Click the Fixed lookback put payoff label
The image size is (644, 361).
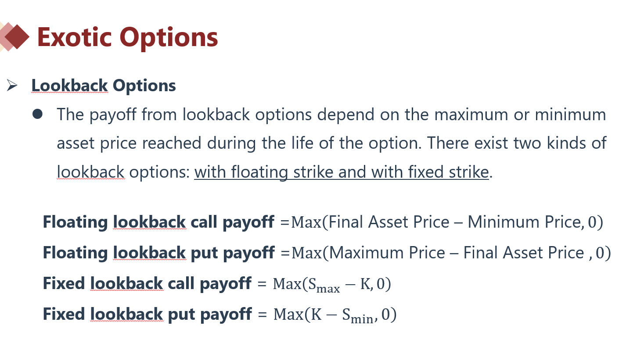(x=147, y=314)
